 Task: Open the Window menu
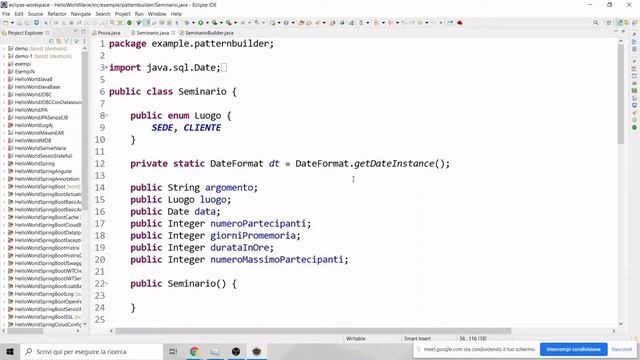[157, 14]
